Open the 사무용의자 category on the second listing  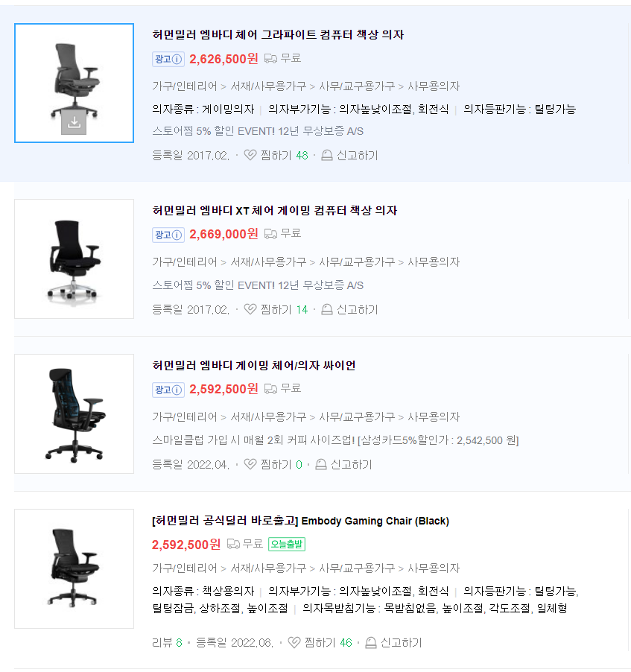pos(434,261)
